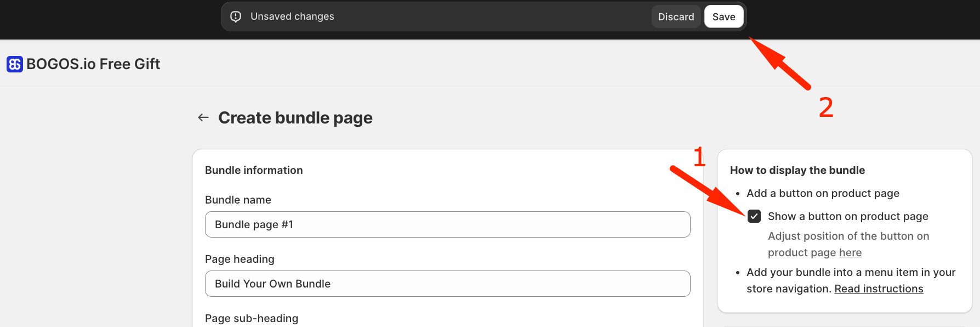Image resolution: width=980 pixels, height=327 pixels.
Task: Click the 'Bundle information' section header
Action: click(x=254, y=170)
